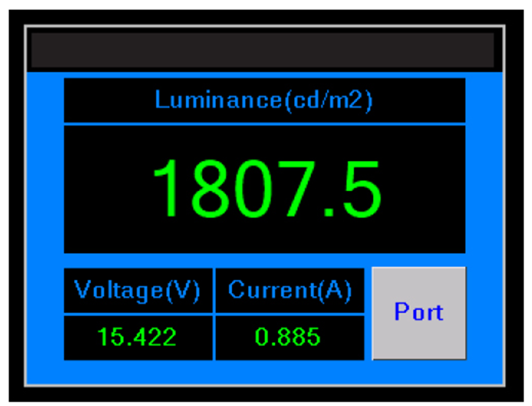The height and width of the screenshot is (406, 532).
Task: Select the Luminance(cd/m2) header label
Action: click(264, 101)
